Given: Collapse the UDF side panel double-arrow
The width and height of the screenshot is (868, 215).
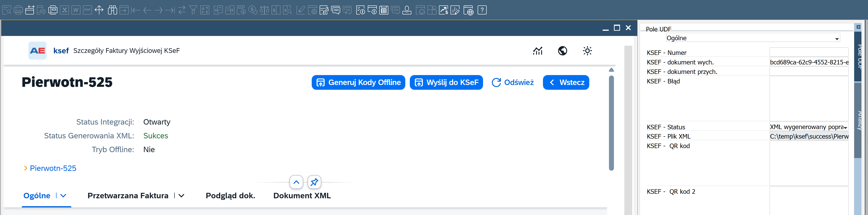Looking at the screenshot, I should tap(858, 27).
